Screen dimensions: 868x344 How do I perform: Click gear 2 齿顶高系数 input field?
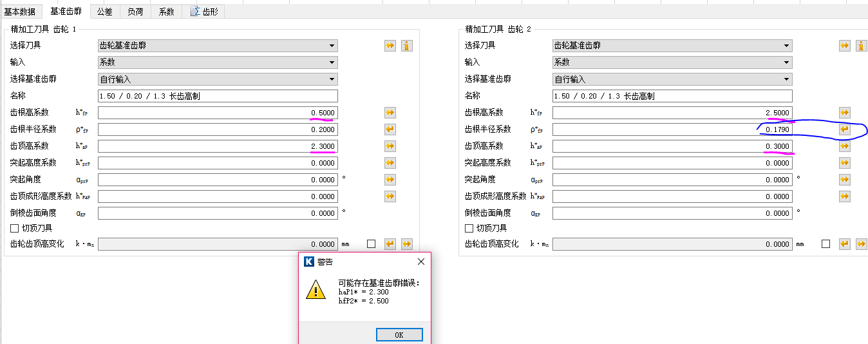click(x=672, y=146)
